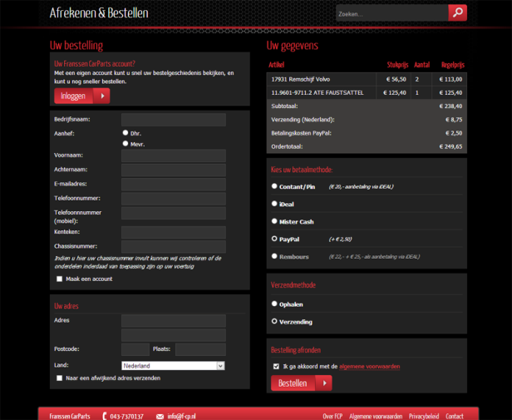Click the phone icon in the footer
The image size is (512, 420).
click(x=104, y=416)
